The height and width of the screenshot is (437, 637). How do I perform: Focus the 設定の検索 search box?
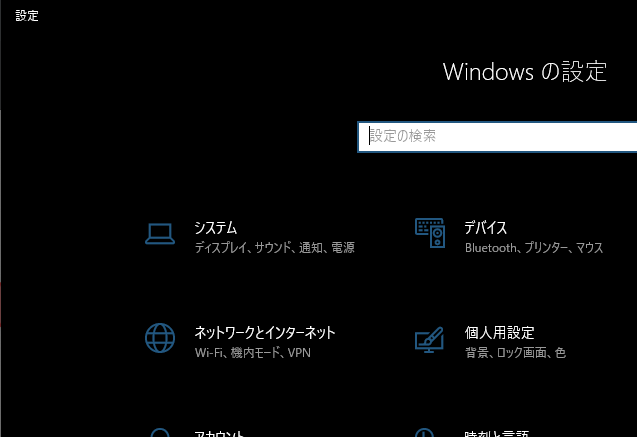click(497, 137)
